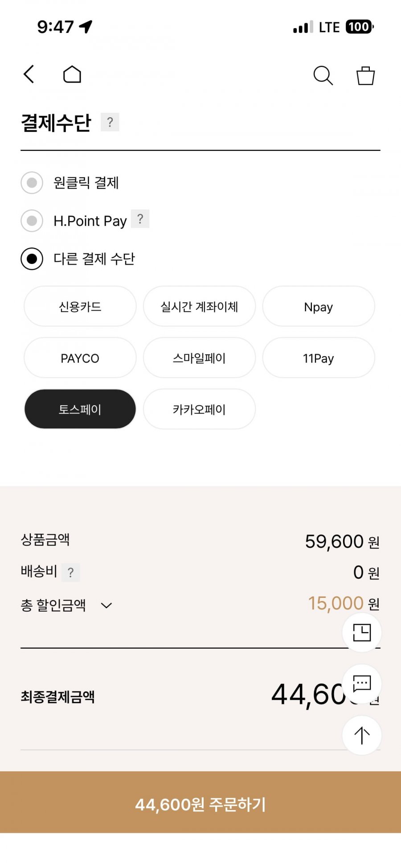The width and height of the screenshot is (401, 868).
Task: Select 다른 결제 수단 radio option
Action: (32, 259)
